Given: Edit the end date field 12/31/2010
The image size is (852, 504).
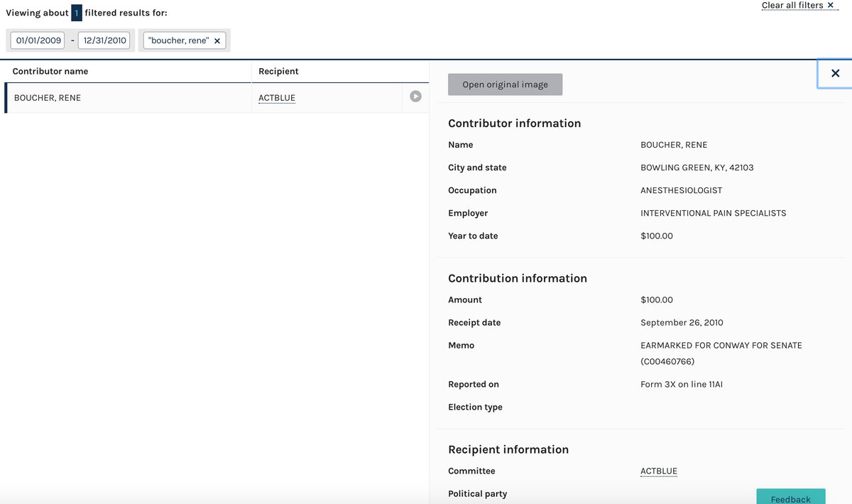Looking at the screenshot, I should [104, 40].
